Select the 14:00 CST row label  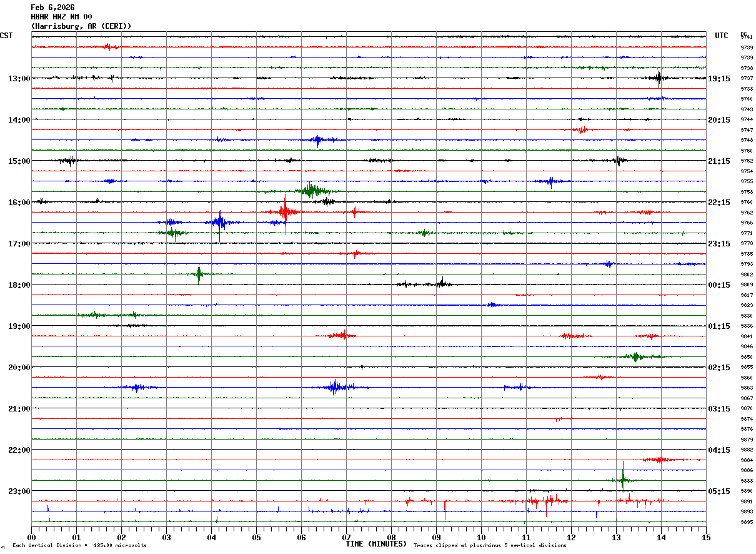tap(19, 120)
